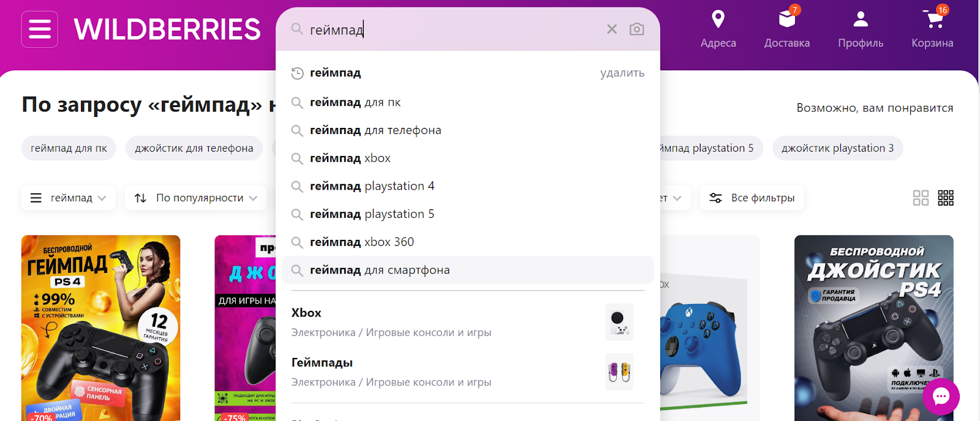Click the геймпад playstation 5 tag chip

pyautogui.click(x=710, y=148)
